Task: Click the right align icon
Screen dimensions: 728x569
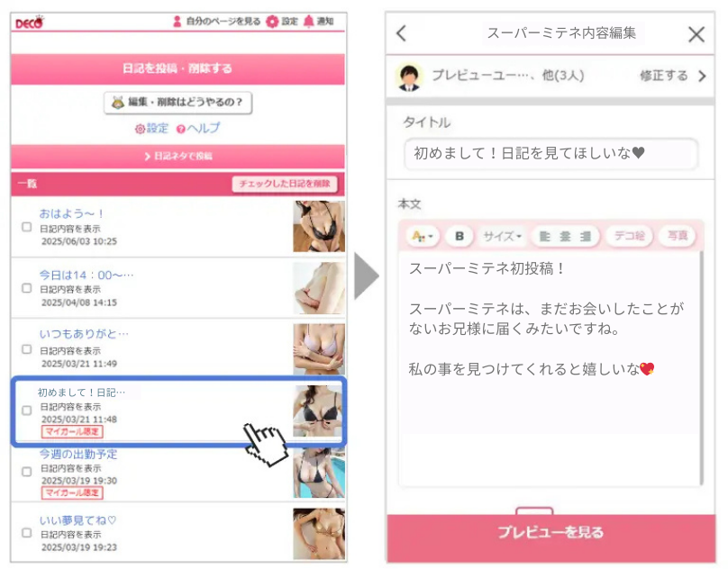Action: pyautogui.click(x=586, y=236)
